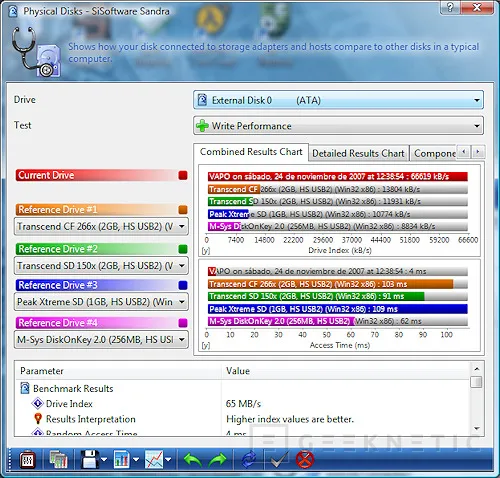The width and height of the screenshot is (500, 478).
Task: Open Reference Drive #4 M-Sys DiskOnKey dropdown
Action: 101,340
